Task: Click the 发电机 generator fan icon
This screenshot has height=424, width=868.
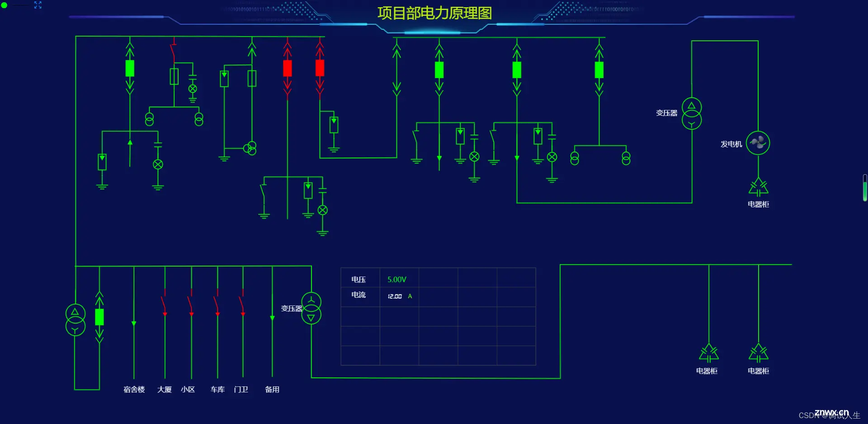Action: coord(758,143)
